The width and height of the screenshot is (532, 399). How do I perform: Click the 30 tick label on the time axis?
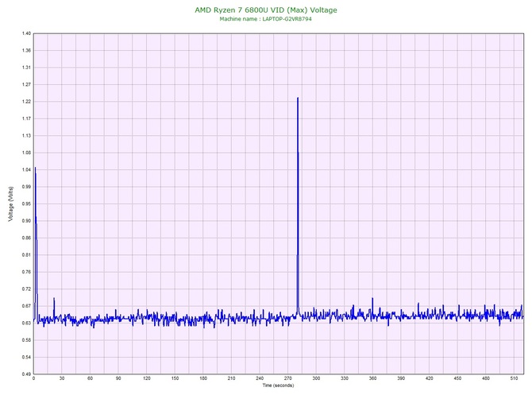click(x=62, y=378)
